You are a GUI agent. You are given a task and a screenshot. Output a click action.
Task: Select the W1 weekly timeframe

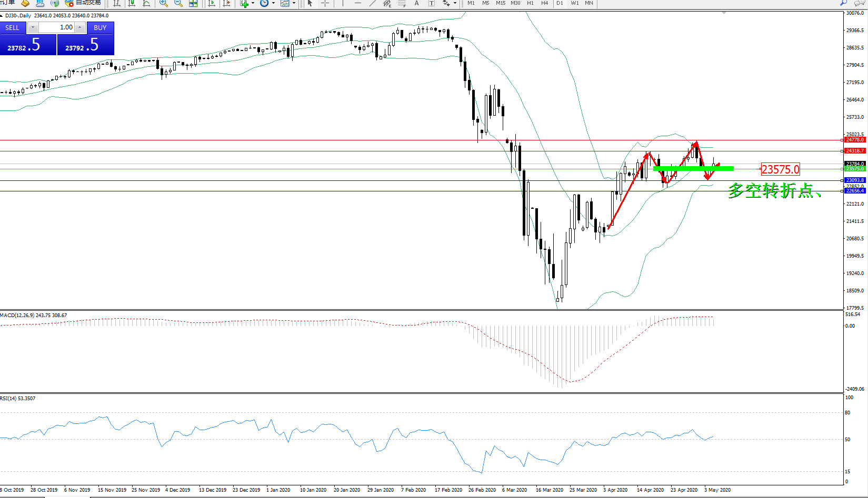coord(575,3)
